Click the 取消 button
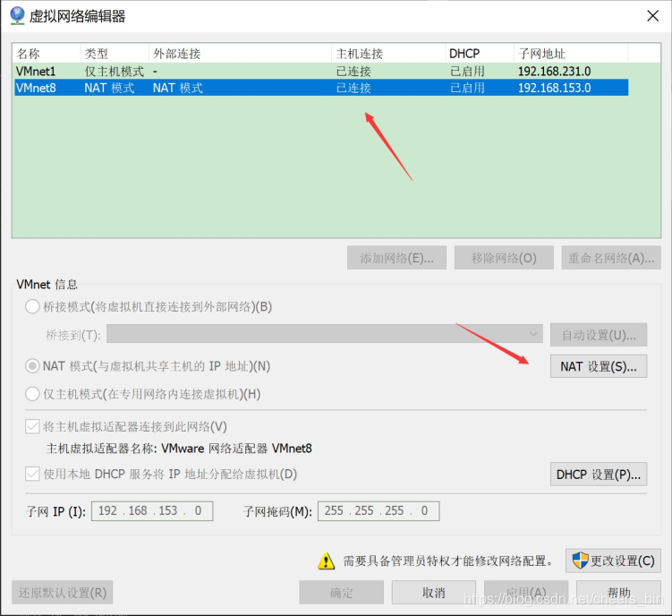Image resolution: width=672 pixels, height=616 pixels. (434, 593)
